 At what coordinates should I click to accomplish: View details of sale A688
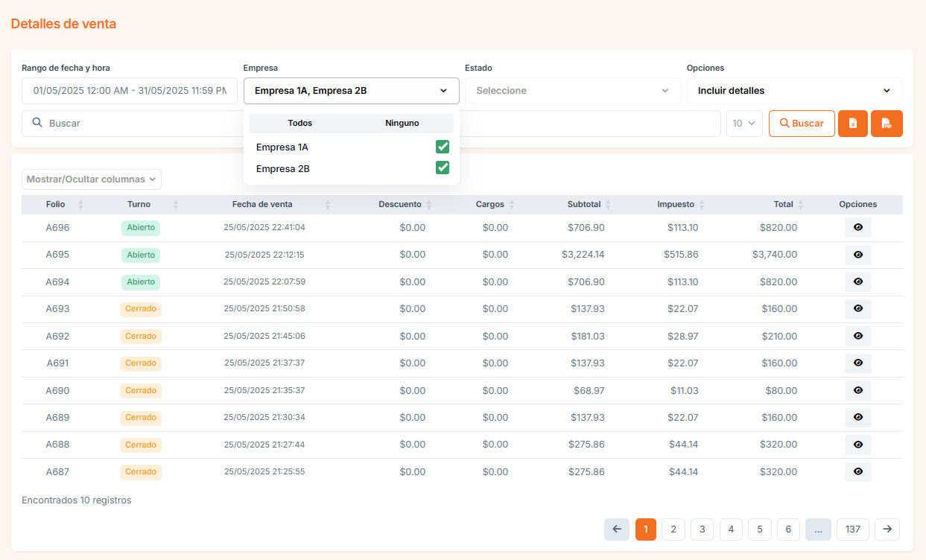(857, 445)
